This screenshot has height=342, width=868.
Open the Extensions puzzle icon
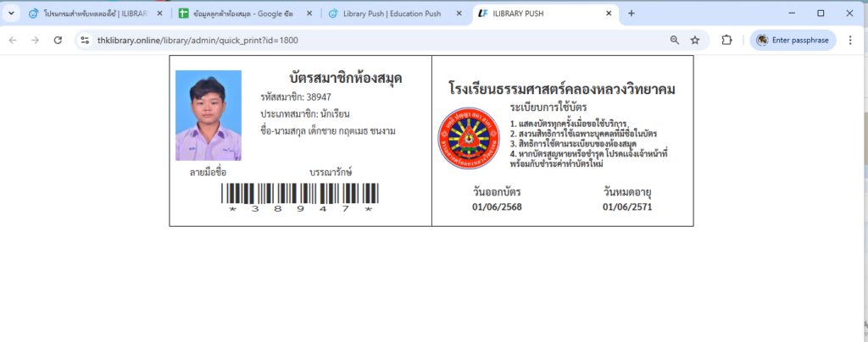(726, 40)
